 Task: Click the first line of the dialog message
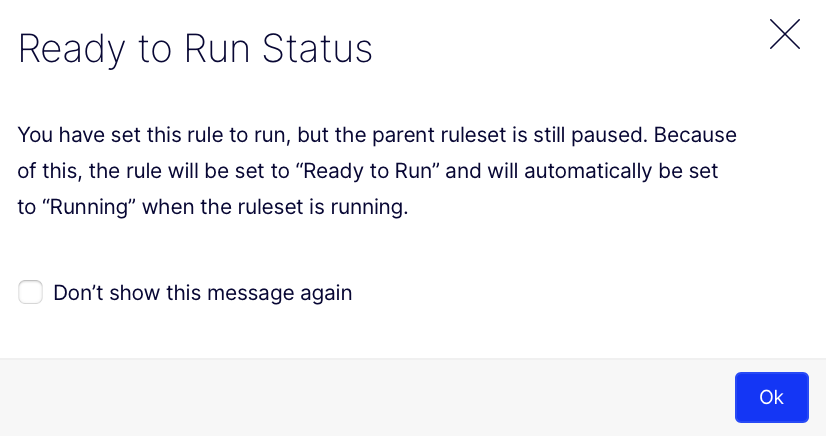376,134
